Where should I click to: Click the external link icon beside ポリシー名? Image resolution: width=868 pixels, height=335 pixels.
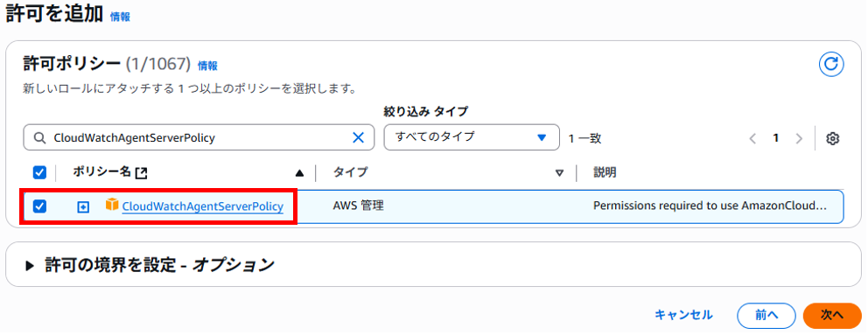pyautogui.click(x=142, y=173)
